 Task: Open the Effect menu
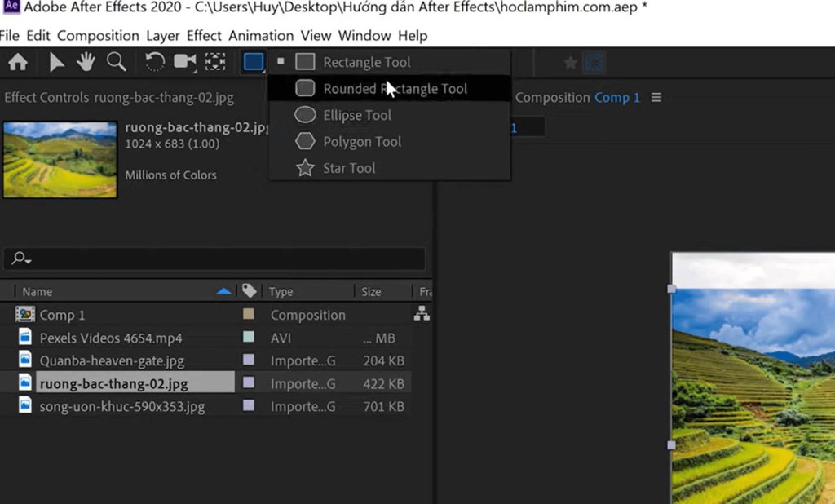(203, 35)
